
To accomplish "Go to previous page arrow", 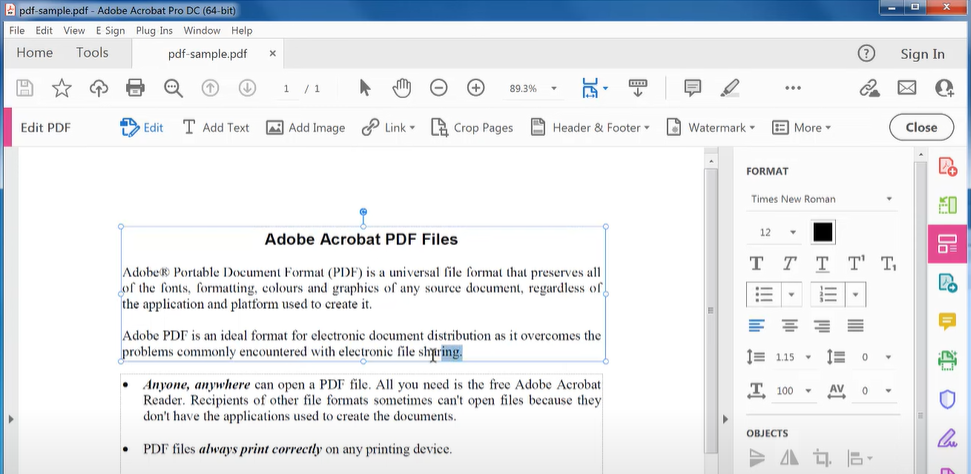I will pyautogui.click(x=211, y=88).
